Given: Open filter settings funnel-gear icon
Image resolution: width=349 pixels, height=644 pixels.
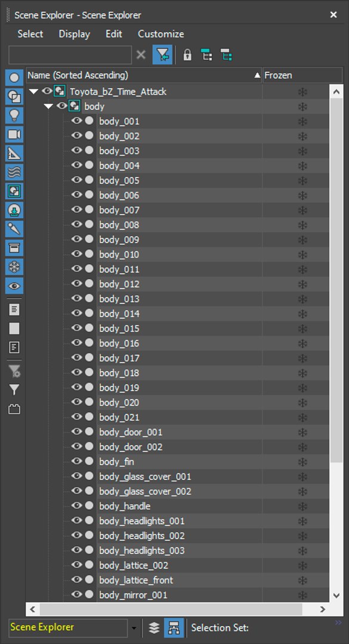Looking at the screenshot, I should coord(14,371).
